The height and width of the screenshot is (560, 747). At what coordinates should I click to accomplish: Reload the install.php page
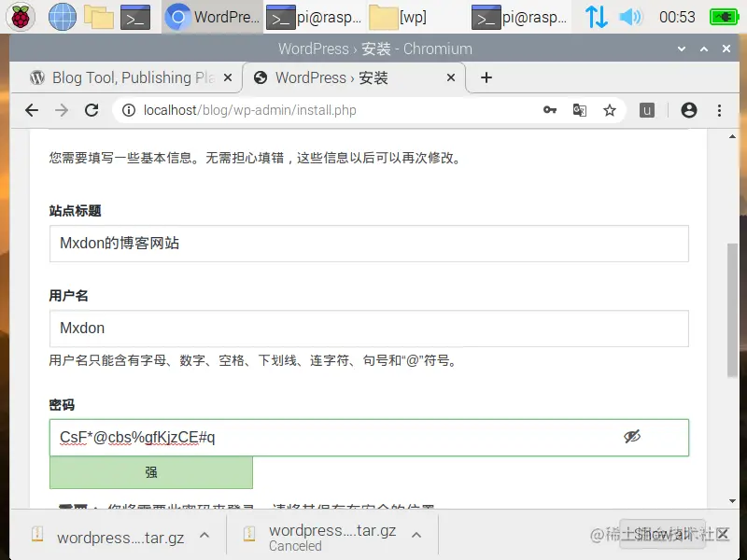click(x=92, y=110)
